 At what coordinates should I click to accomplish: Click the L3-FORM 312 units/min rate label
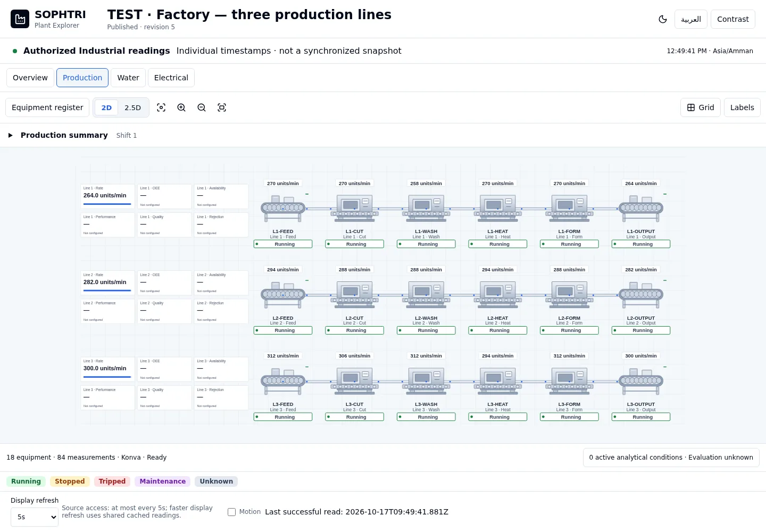click(x=569, y=356)
